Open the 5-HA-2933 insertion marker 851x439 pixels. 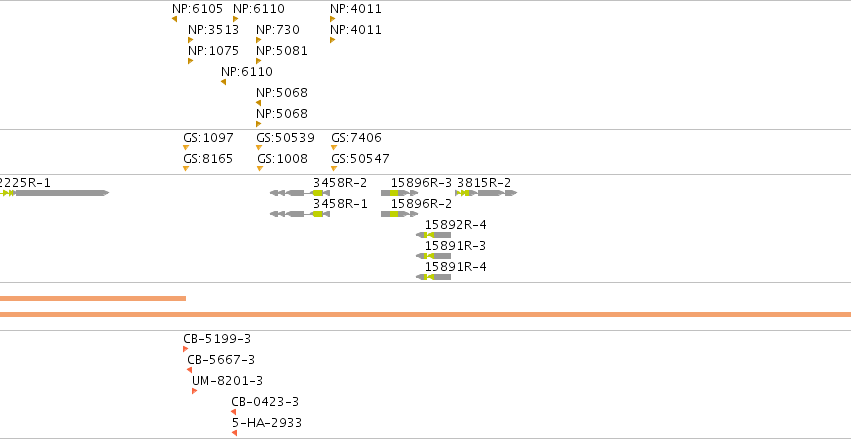(x=234, y=433)
